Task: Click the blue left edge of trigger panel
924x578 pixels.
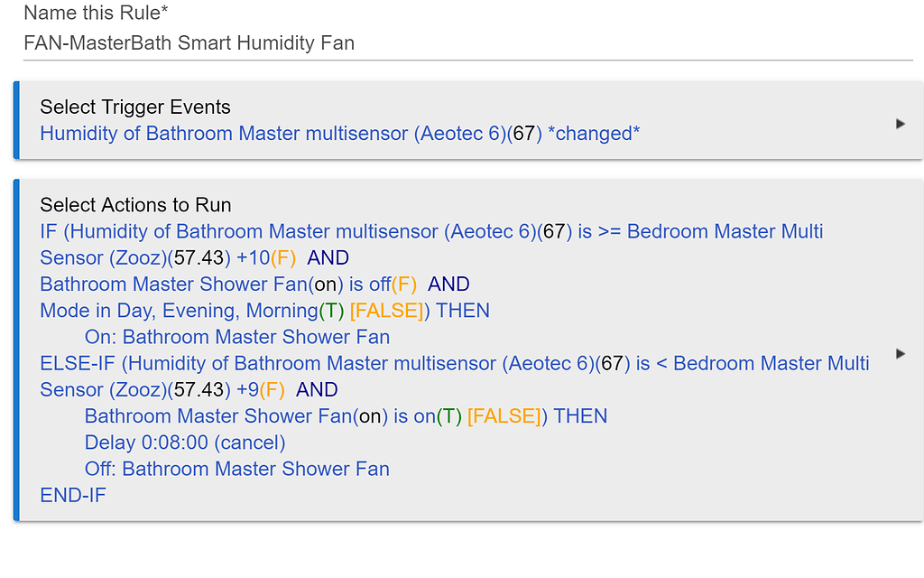Action: click(x=16, y=120)
